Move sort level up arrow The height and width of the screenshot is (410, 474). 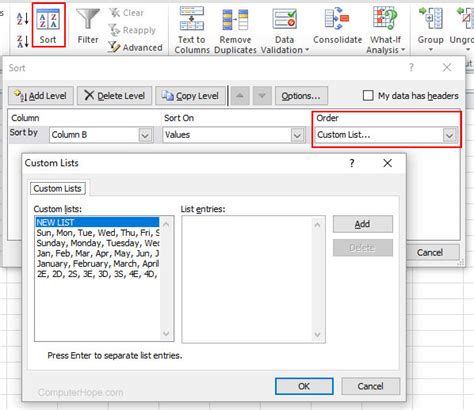pos(240,96)
